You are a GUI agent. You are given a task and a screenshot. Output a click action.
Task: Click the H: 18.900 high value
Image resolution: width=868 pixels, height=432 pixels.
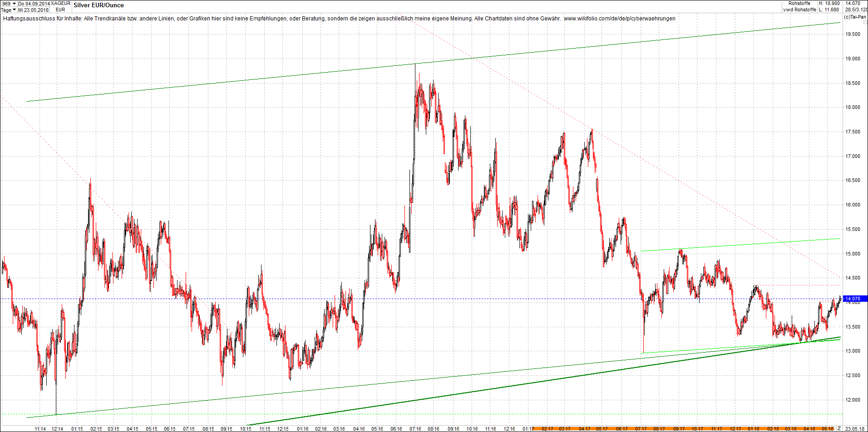[x=829, y=3]
